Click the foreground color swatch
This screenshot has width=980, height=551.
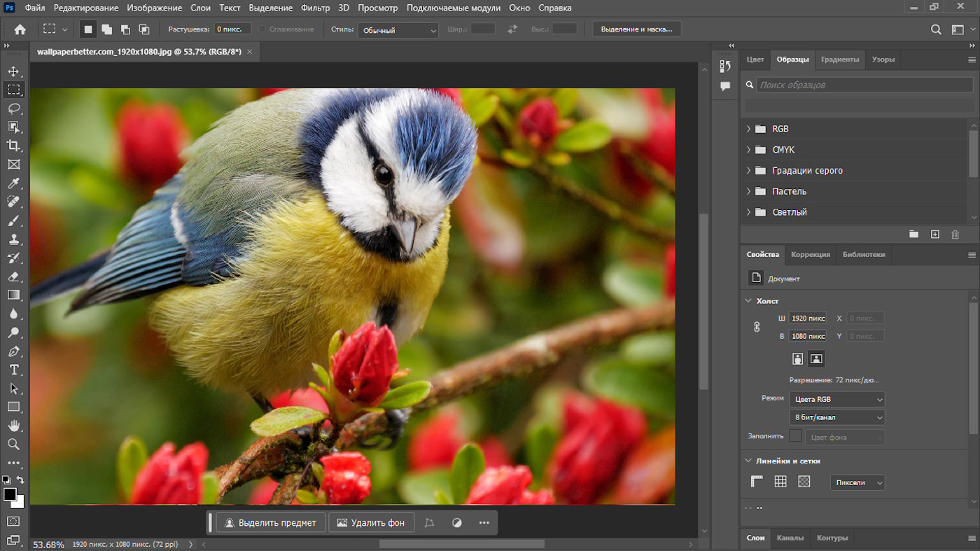[10, 494]
